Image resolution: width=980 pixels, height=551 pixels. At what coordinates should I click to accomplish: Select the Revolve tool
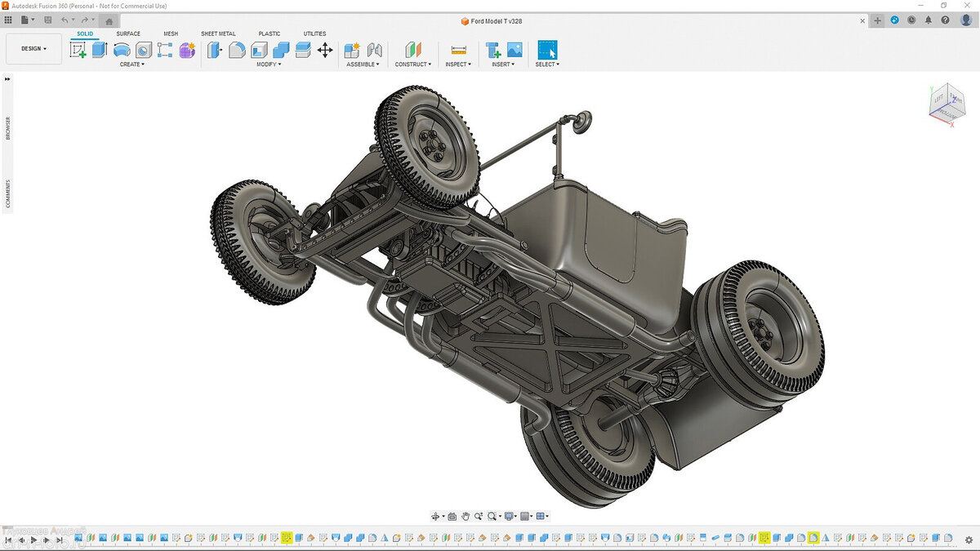[x=122, y=50]
